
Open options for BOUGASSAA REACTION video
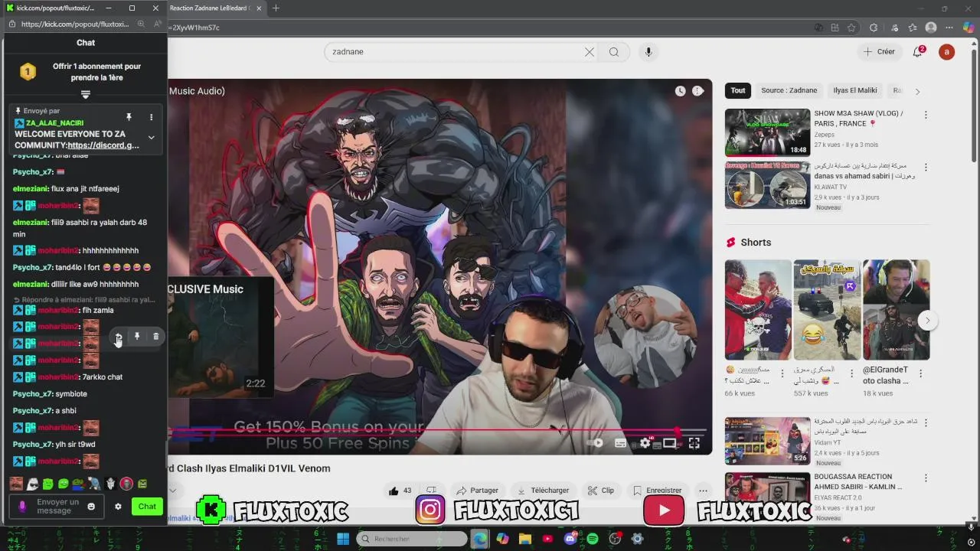click(926, 478)
